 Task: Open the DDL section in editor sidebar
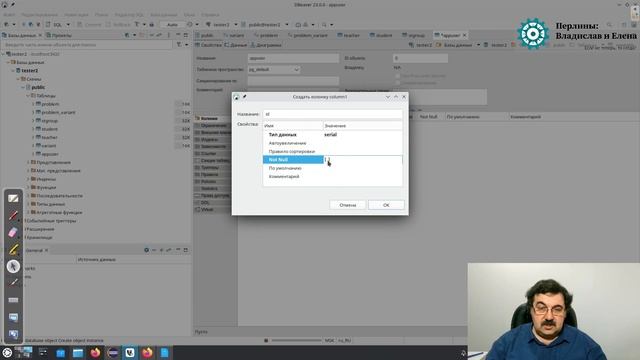click(x=204, y=202)
